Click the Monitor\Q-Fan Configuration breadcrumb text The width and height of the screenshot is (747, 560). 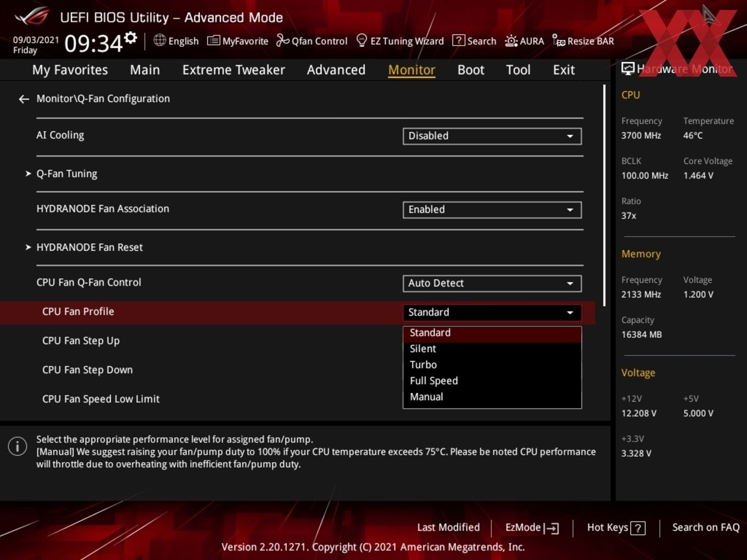pos(103,99)
